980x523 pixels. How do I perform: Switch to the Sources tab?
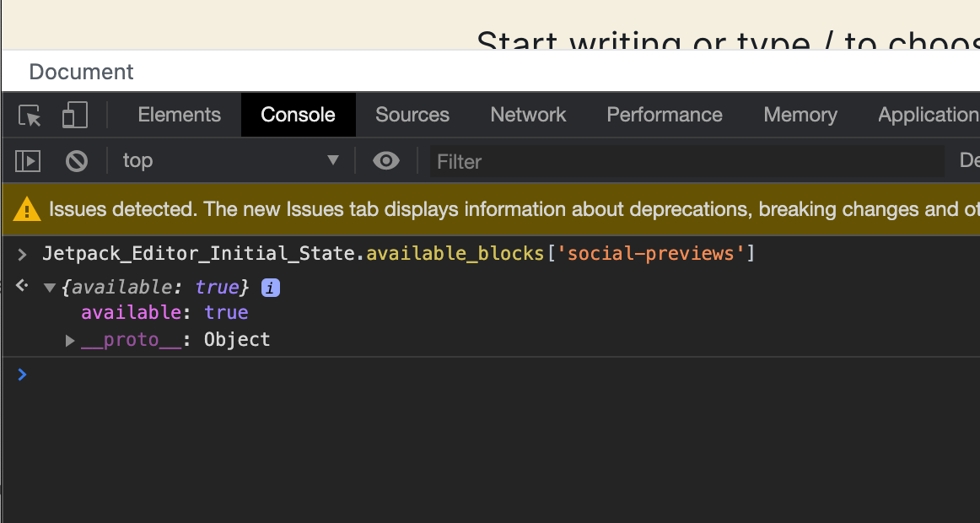[412, 115]
